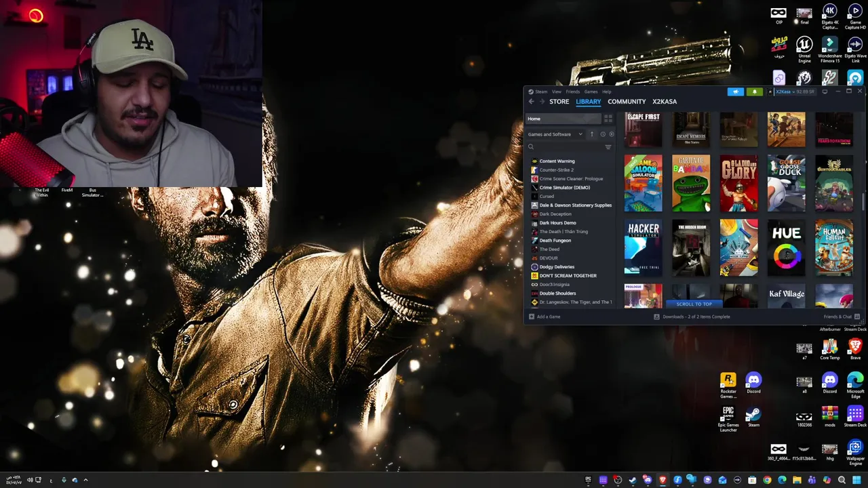
Task: Show hidden tray icons chevron
Action: pos(85,480)
